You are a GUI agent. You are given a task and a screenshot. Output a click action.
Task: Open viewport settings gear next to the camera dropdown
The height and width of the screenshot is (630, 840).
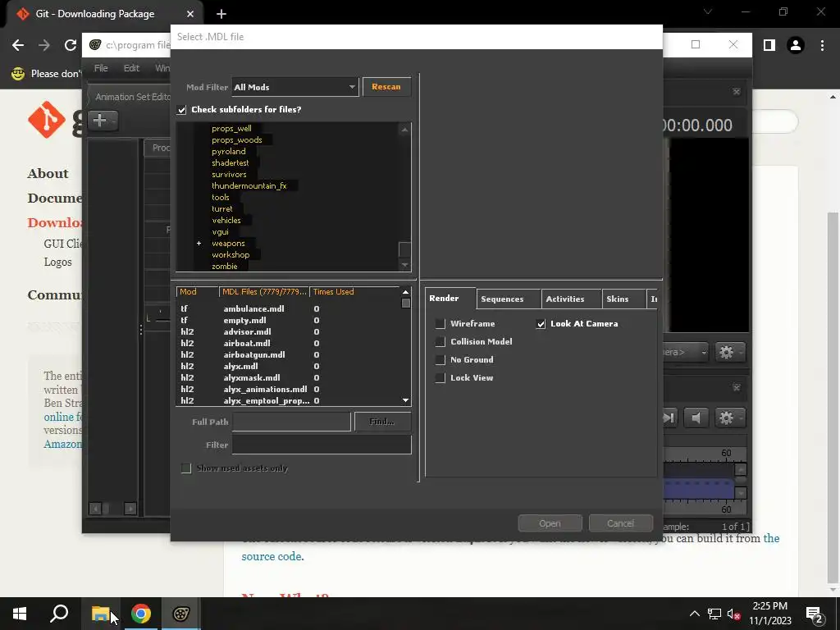coord(729,352)
